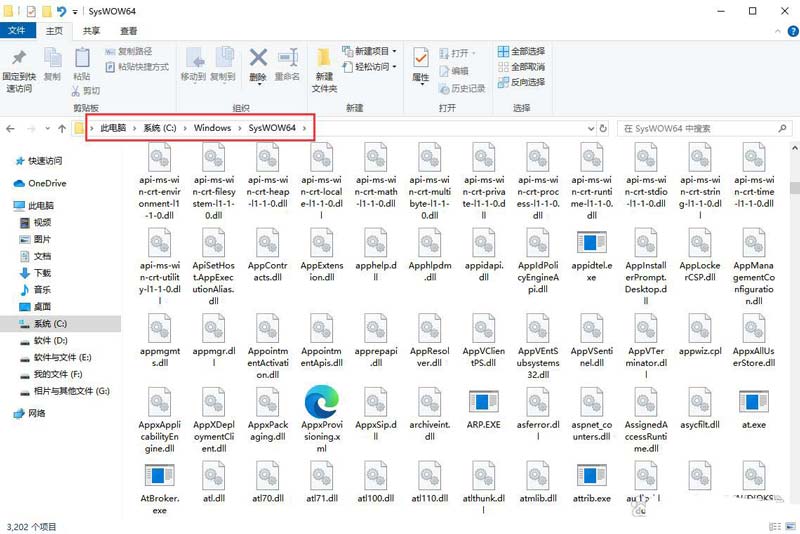Select the AtBroker.exe file icon

(x=160, y=475)
